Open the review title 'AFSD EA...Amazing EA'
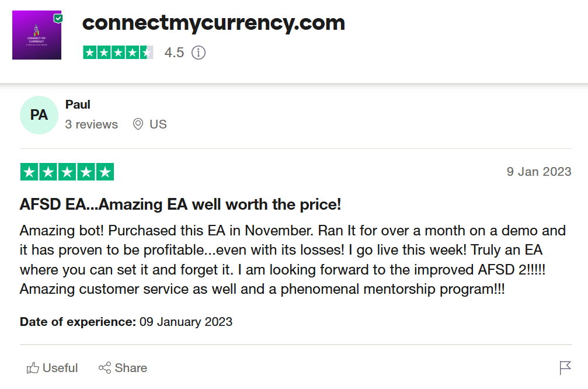The height and width of the screenshot is (389, 588). (x=180, y=205)
